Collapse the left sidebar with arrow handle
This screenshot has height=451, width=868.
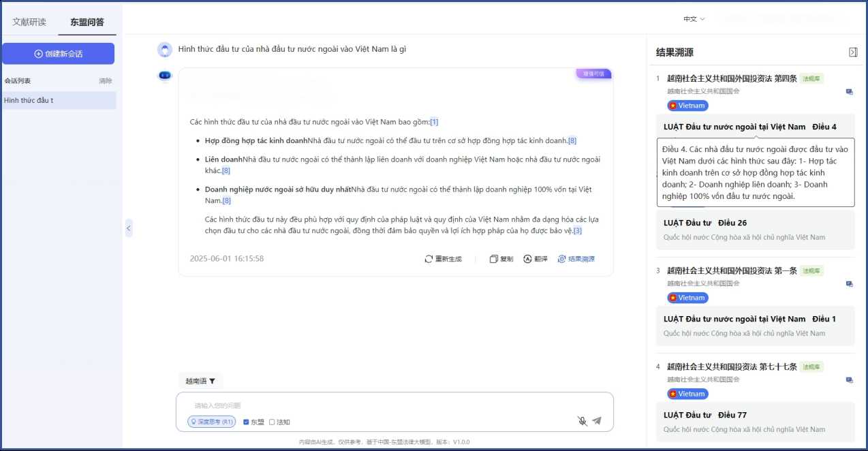coord(129,228)
